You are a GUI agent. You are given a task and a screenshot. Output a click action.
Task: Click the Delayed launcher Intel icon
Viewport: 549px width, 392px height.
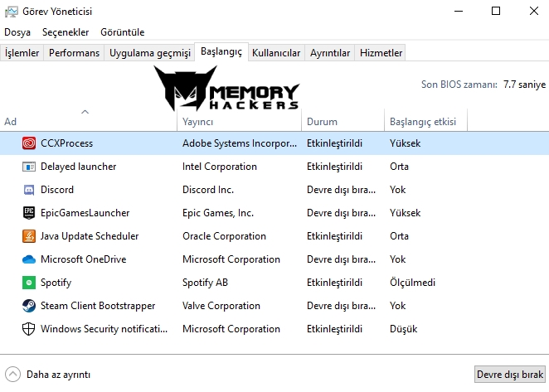point(29,167)
